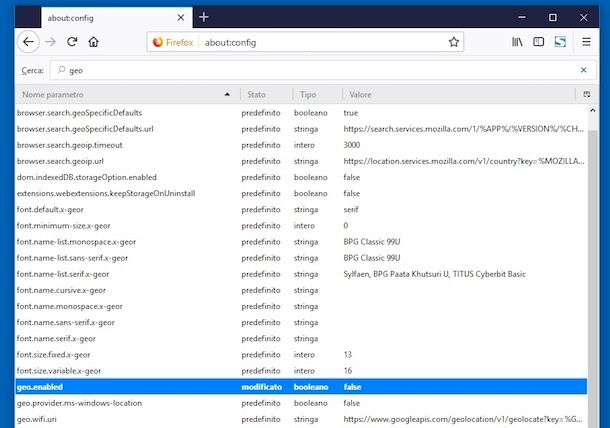Sort by Nome parametro column
The height and width of the screenshot is (428, 610).
[x=127, y=95]
